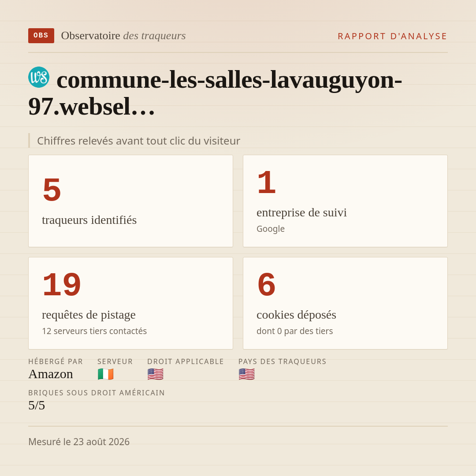Screen dimensions: 476x476
Task: Click the Rapport d'analyse label
Action: tap(393, 36)
